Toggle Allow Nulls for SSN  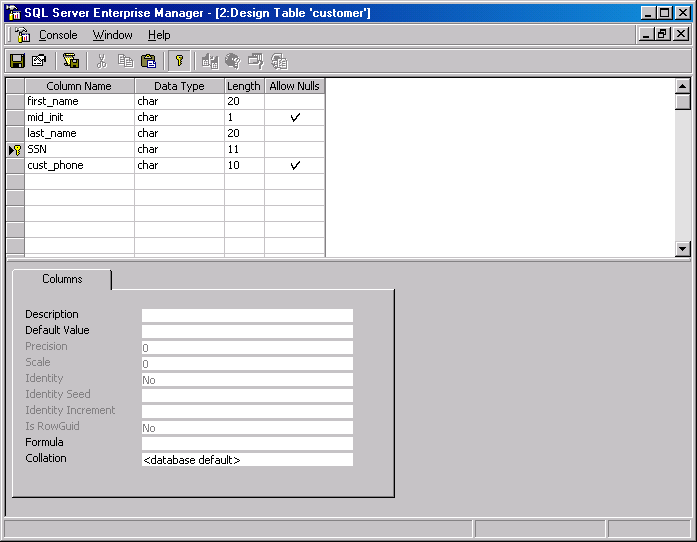tap(295, 149)
